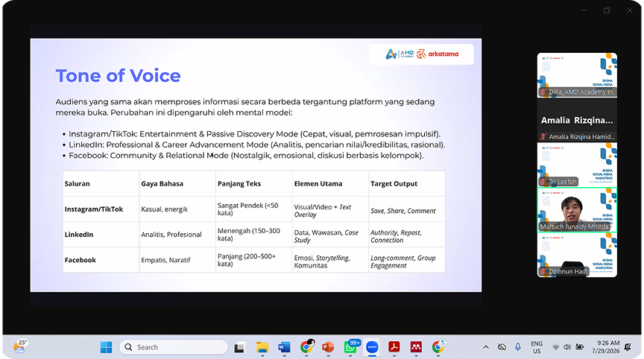Image resolution: width=644 pixels, height=359 pixels.
Task: Open the Mendeley icon in the taskbar
Action: (x=416, y=348)
